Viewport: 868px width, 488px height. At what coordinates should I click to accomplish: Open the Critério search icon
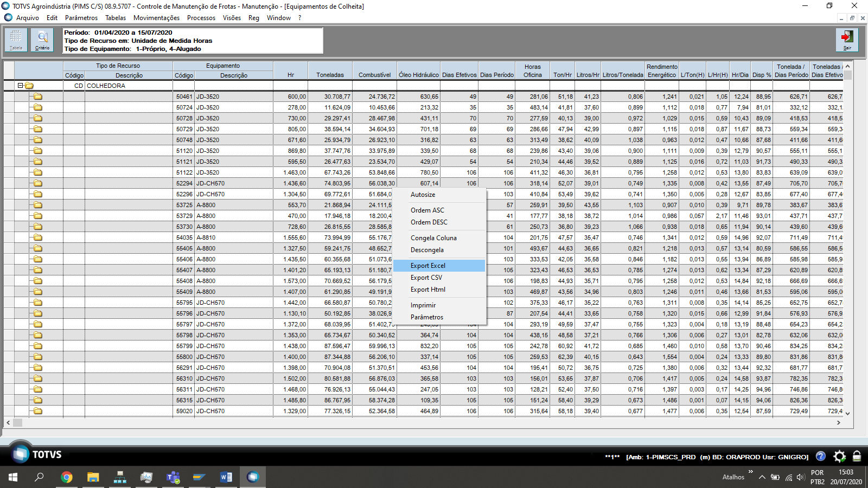click(x=42, y=40)
